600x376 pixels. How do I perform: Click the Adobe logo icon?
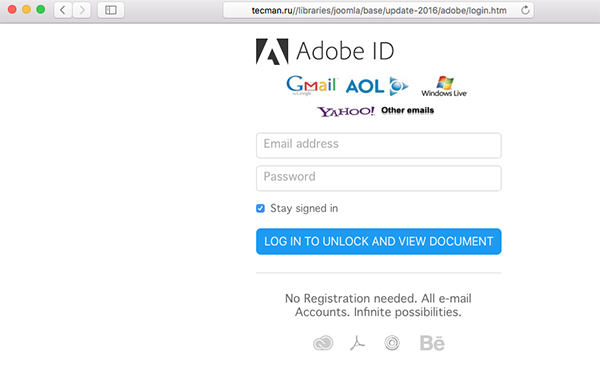tap(272, 51)
